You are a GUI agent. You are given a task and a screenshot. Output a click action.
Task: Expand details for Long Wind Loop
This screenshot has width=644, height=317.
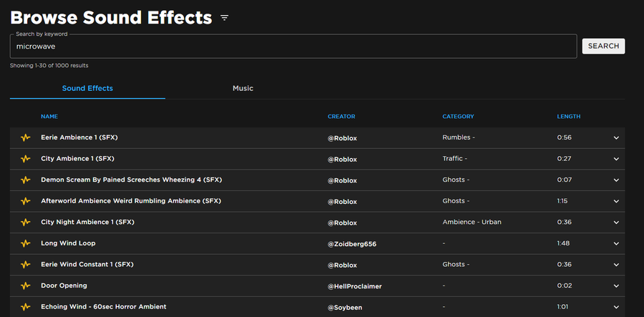(616, 243)
